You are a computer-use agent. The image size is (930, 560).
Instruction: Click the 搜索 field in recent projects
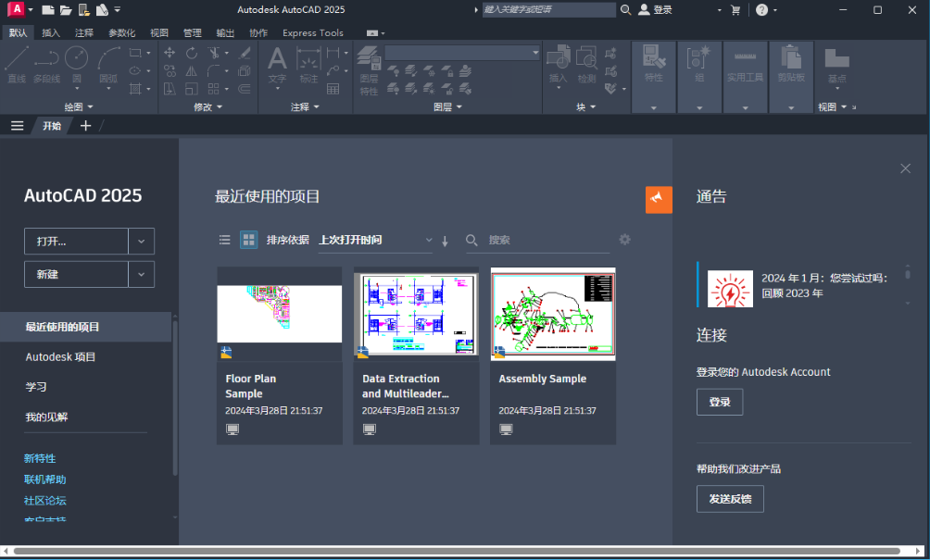pos(538,240)
